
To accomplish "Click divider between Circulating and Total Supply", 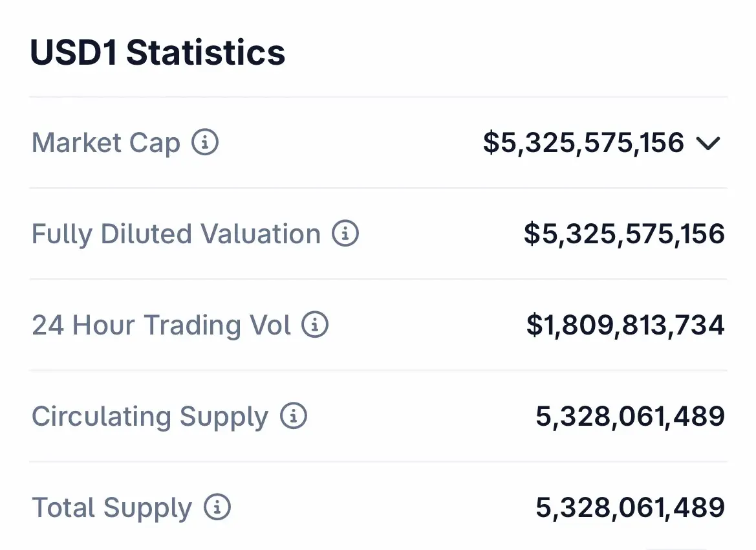I will 378,462.
